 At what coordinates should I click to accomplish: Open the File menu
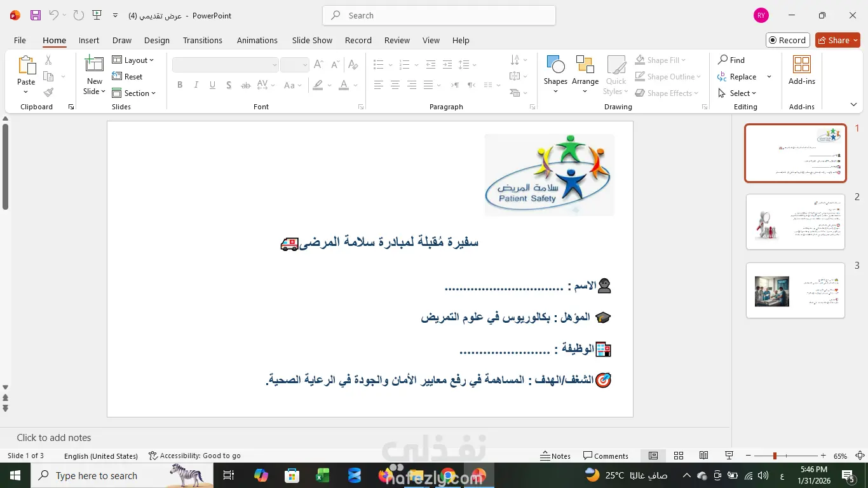tap(20, 40)
